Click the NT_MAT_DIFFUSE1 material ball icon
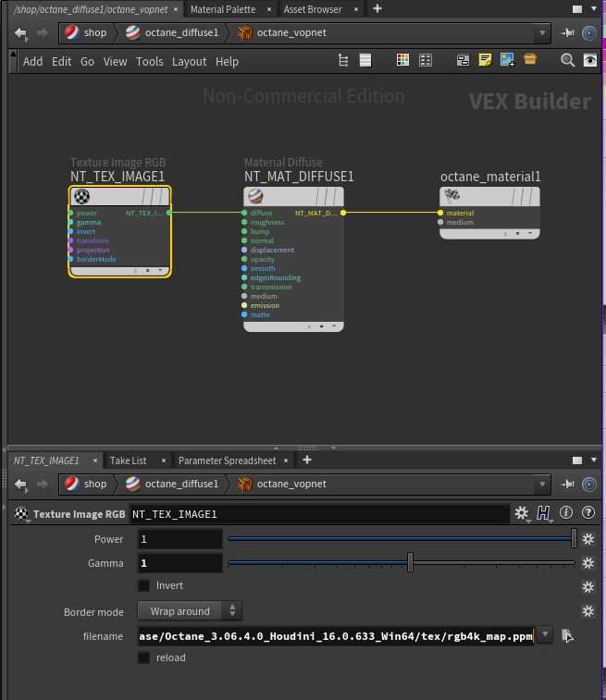 [x=255, y=196]
